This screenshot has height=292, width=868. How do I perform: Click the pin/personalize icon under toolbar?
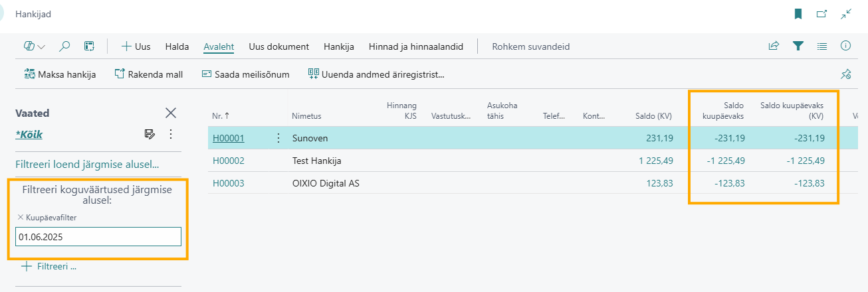[x=846, y=74]
